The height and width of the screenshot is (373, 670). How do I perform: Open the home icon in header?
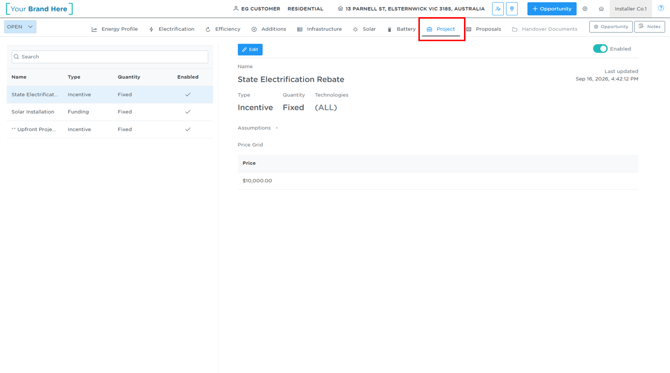tap(601, 9)
